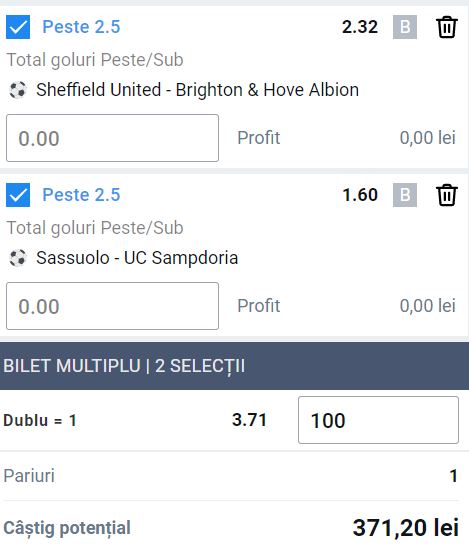Uncheck the Sassuolo Peste 2.5 selection
This screenshot has width=469, height=550.
point(18,195)
